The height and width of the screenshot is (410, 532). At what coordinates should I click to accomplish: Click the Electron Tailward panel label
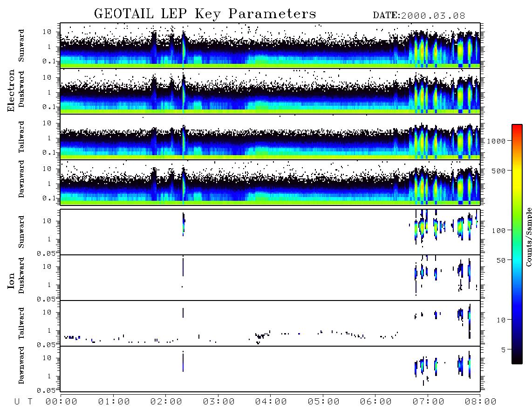[x=21, y=137]
